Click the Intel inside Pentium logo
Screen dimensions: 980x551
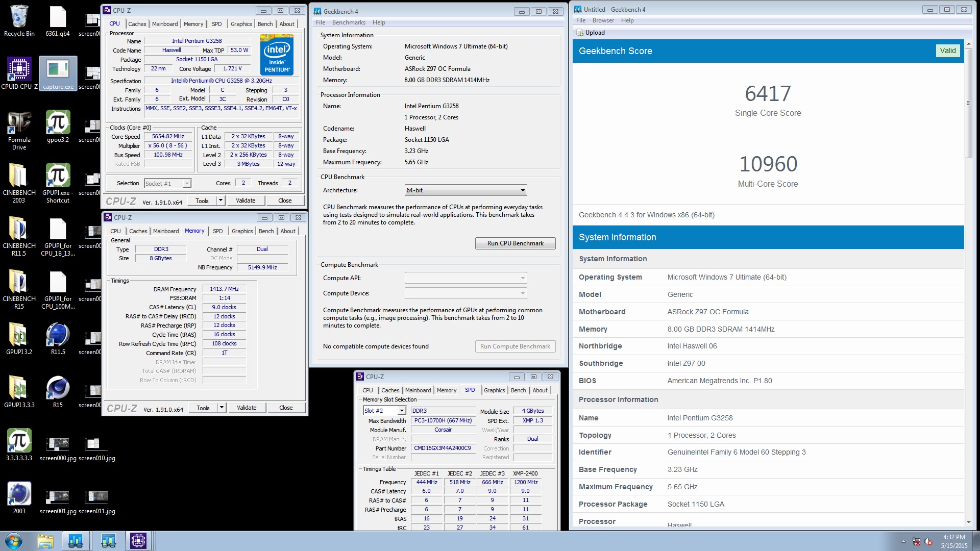(277, 55)
